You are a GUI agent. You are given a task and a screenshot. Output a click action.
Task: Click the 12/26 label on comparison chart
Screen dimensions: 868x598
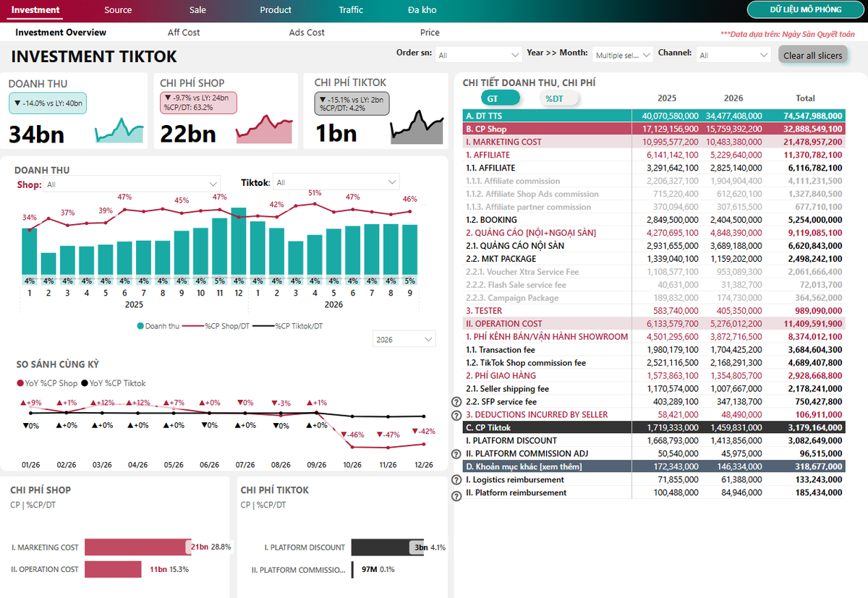[x=424, y=465]
